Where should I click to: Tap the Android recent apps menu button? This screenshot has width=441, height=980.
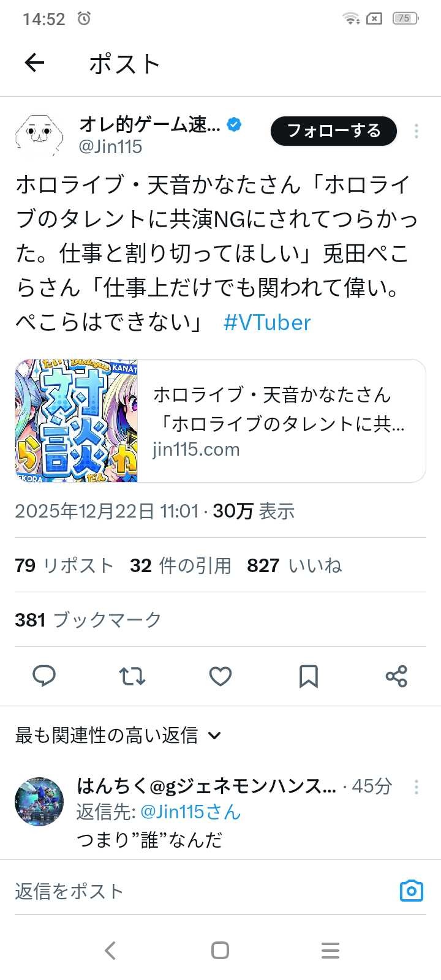click(330, 951)
